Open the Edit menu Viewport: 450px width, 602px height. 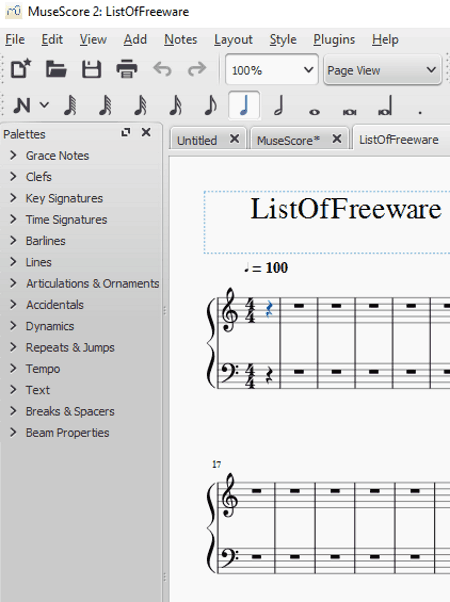point(52,40)
